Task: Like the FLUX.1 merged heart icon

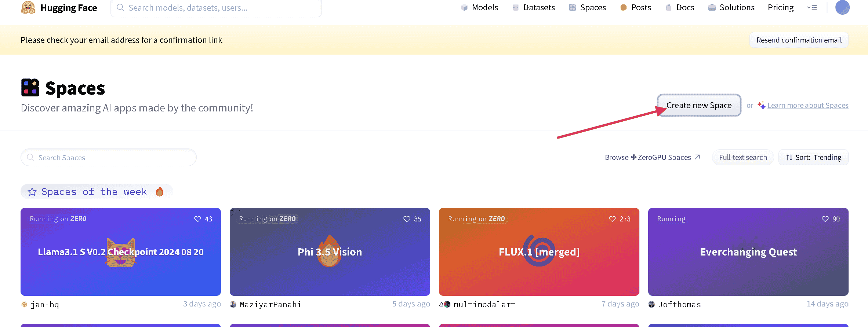Action: point(612,219)
